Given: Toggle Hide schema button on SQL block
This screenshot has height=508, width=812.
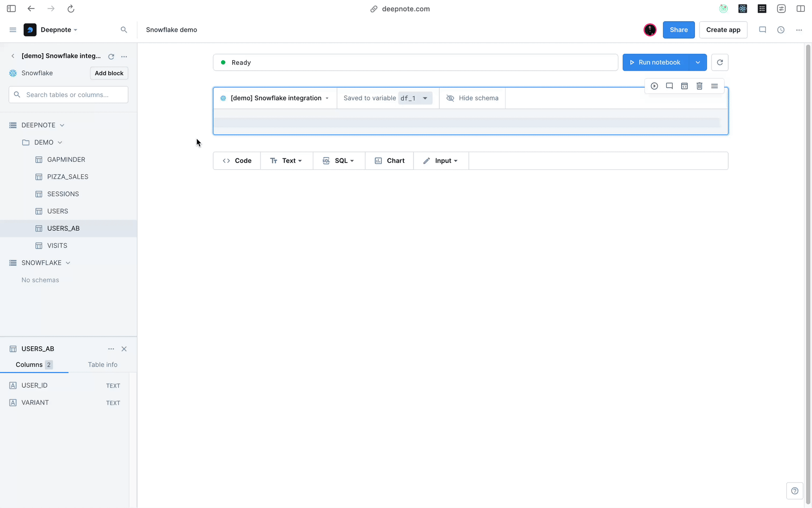Looking at the screenshot, I should pos(472,98).
